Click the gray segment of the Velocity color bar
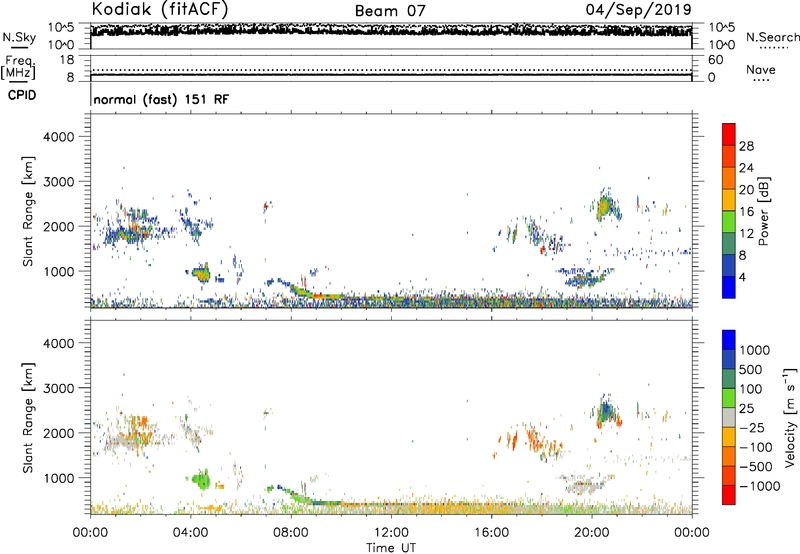 [x=729, y=417]
